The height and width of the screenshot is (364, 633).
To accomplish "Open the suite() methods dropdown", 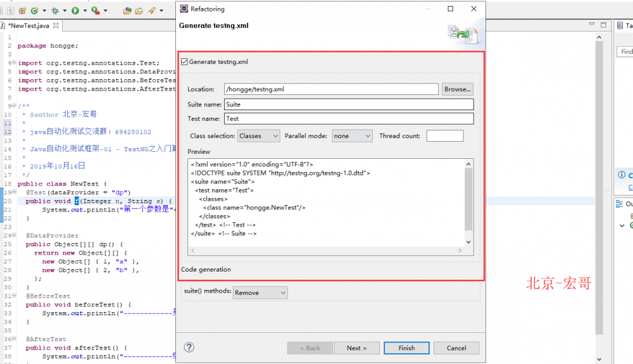I will [x=260, y=292].
